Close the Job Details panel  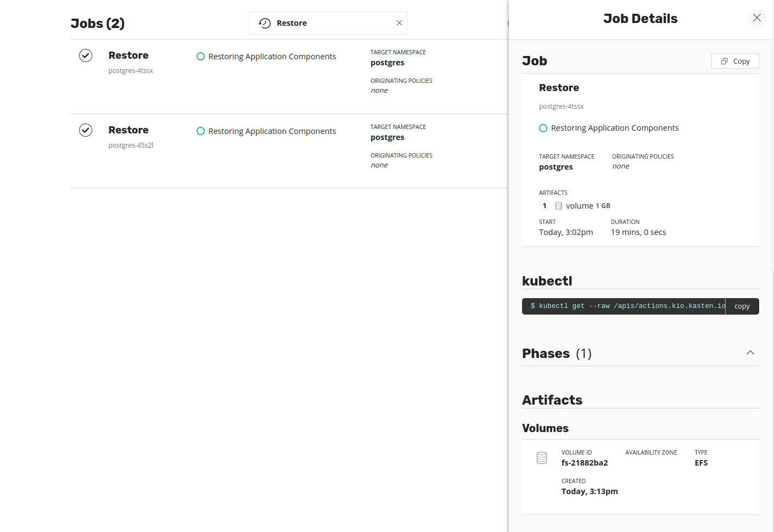(756, 18)
